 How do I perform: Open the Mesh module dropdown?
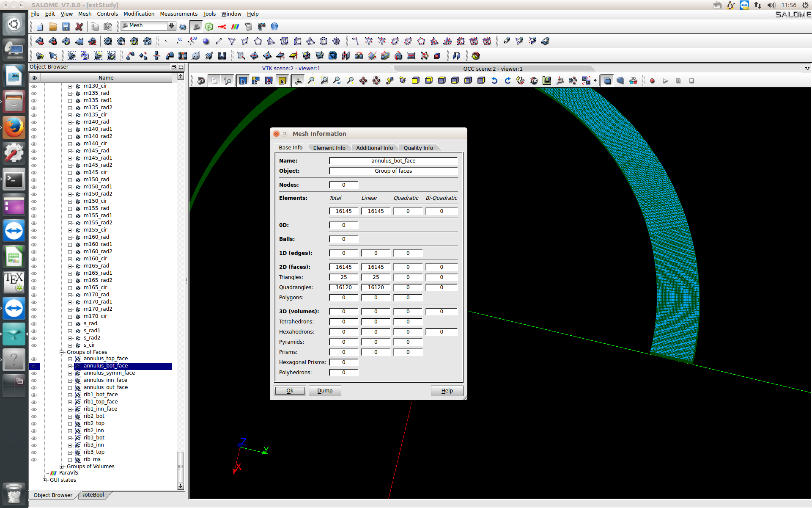(x=171, y=26)
